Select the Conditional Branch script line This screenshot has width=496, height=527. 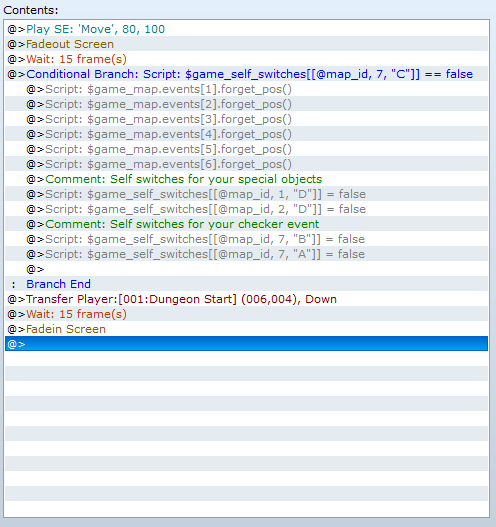tap(246, 74)
